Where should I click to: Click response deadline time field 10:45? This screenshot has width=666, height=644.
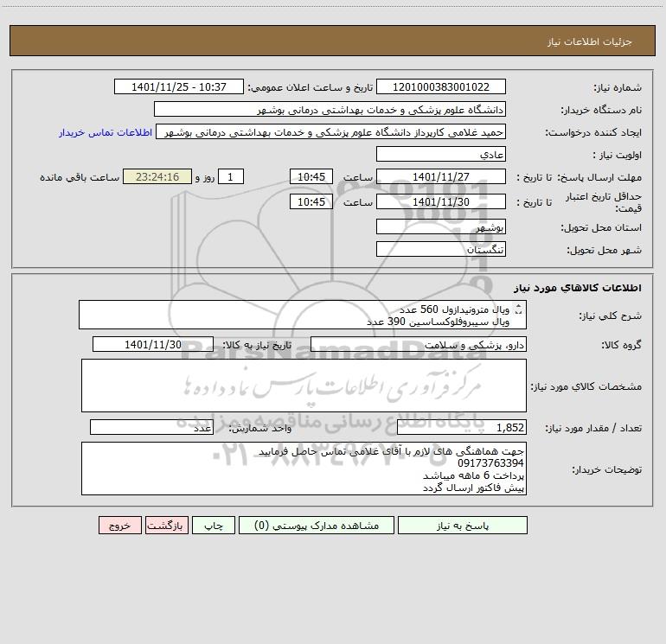pyautogui.click(x=311, y=176)
